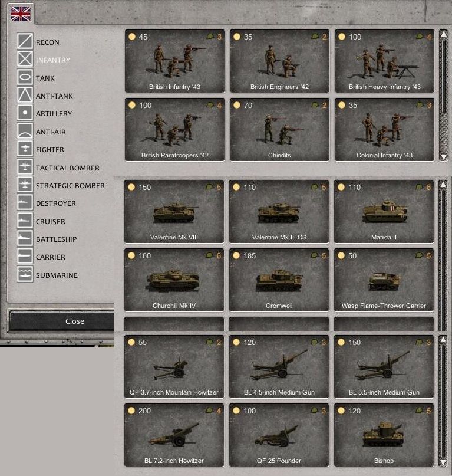The width and height of the screenshot is (452, 476).
Task: Select the Tactical Bomber class icon
Action: (25, 166)
